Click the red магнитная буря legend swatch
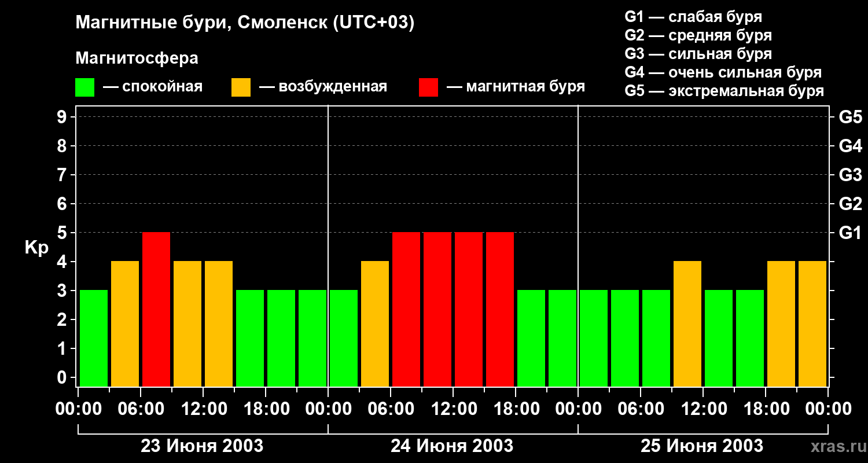The image size is (868, 463). 428,87
